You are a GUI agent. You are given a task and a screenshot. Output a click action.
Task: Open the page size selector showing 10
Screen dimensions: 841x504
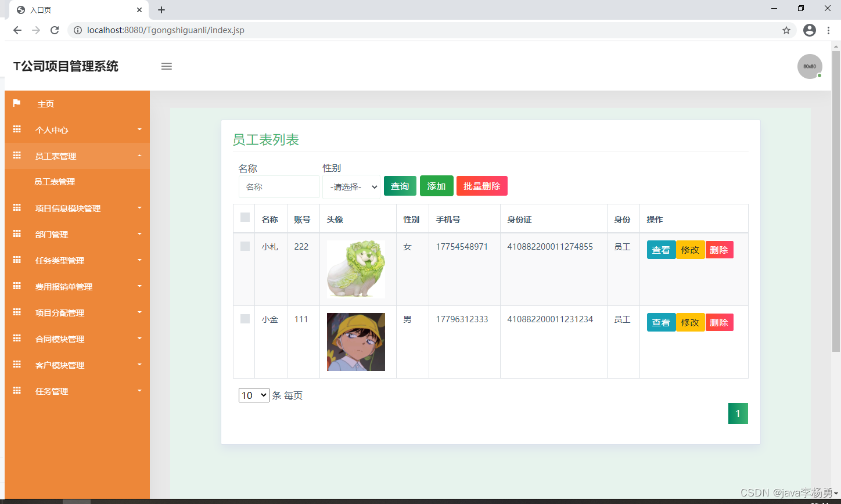tap(254, 395)
